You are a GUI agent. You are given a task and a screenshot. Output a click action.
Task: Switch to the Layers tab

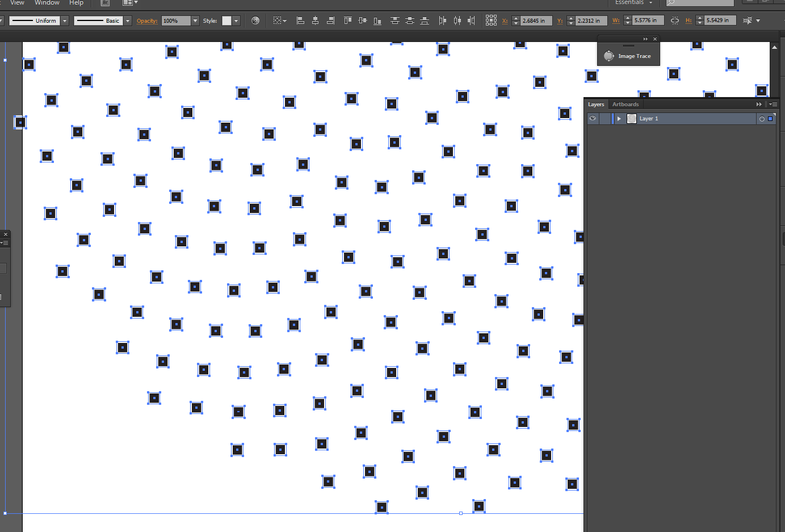coord(596,104)
